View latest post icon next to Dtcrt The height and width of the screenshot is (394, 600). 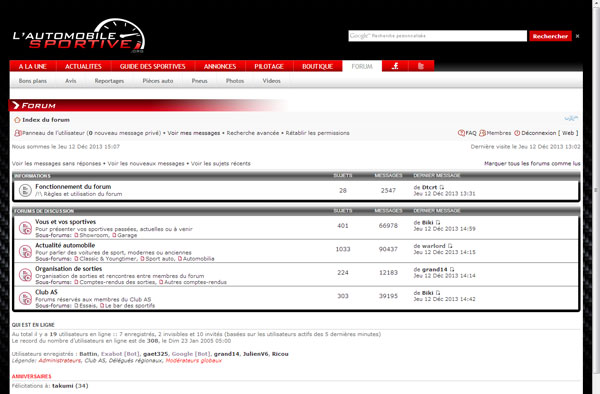point(442,187)
